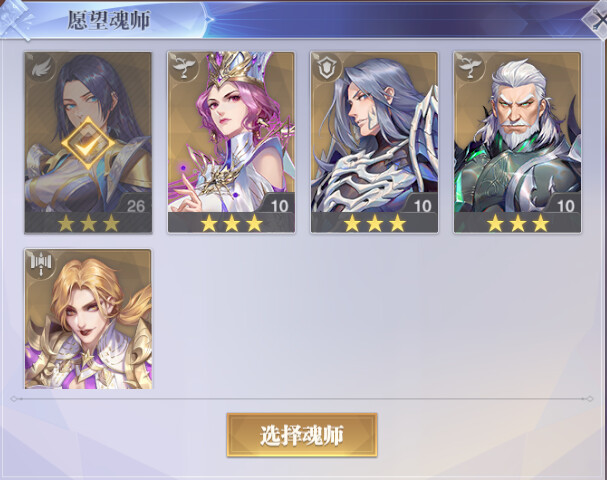Viewport: 607px width, 480px height.
Task: Click the hammer class icon on blonde card
Action: [x=40, y=264]
